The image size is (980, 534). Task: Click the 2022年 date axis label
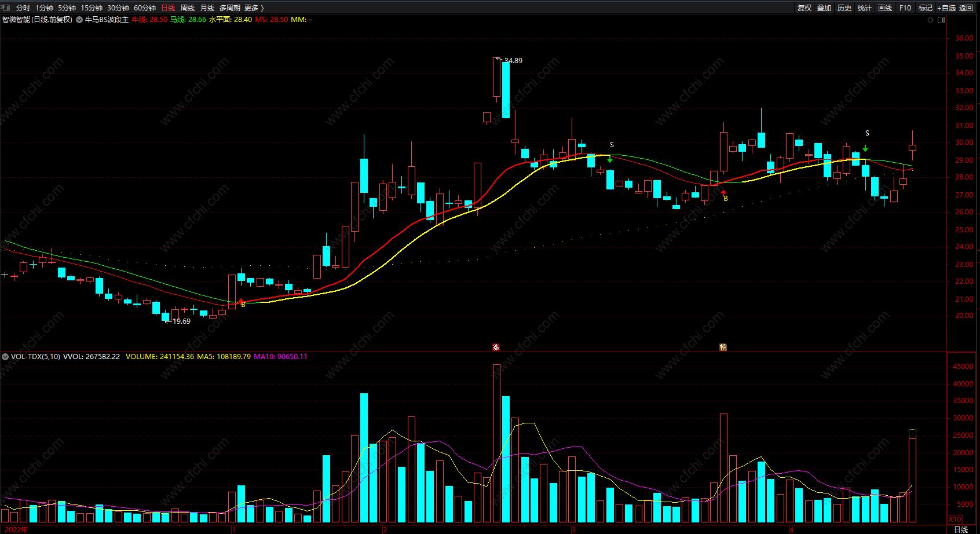pos(16,529)
